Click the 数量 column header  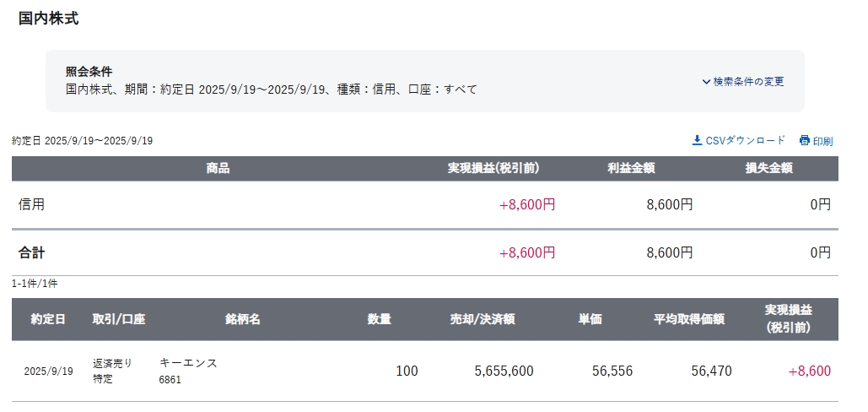pyautogui.click(x=380, y=319)
